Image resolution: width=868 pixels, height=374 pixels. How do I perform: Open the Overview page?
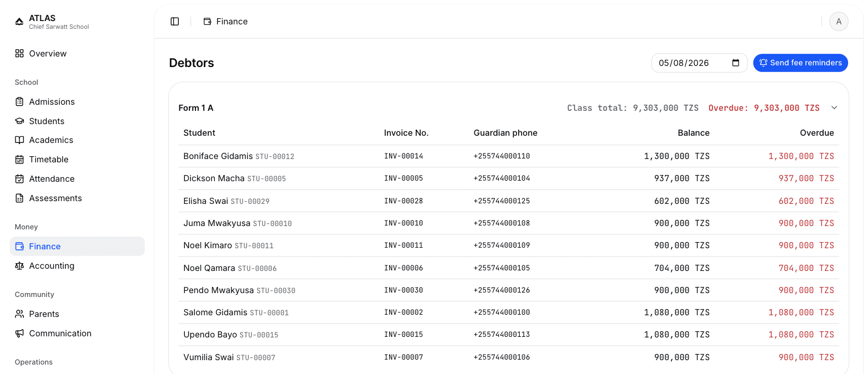[77, 54]
